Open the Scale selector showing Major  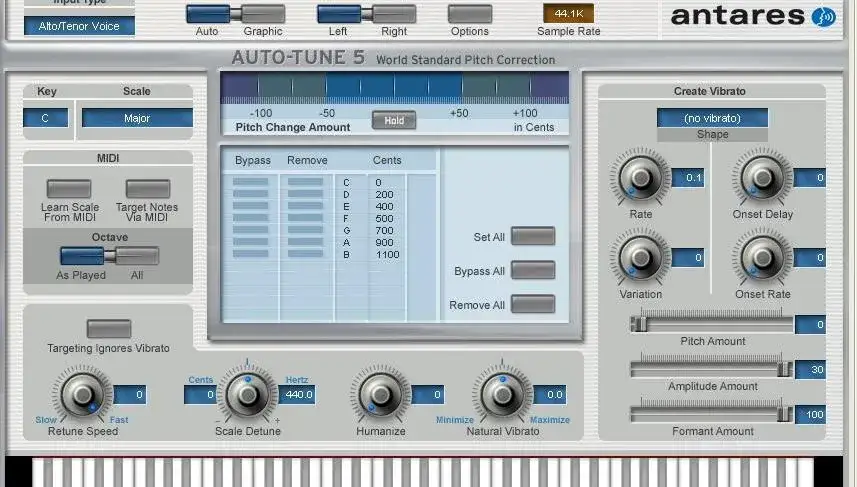tap(137, 118)
